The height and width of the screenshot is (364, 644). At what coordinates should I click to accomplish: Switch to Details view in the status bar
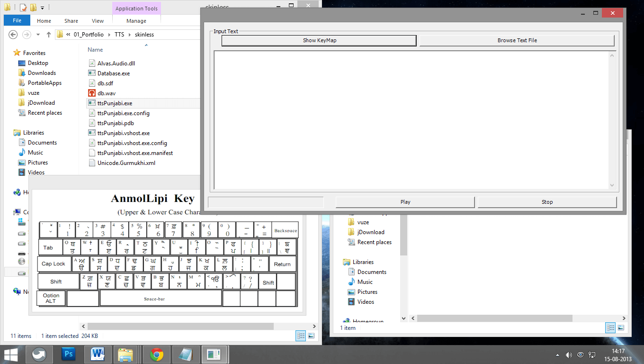tap(301, 336)
